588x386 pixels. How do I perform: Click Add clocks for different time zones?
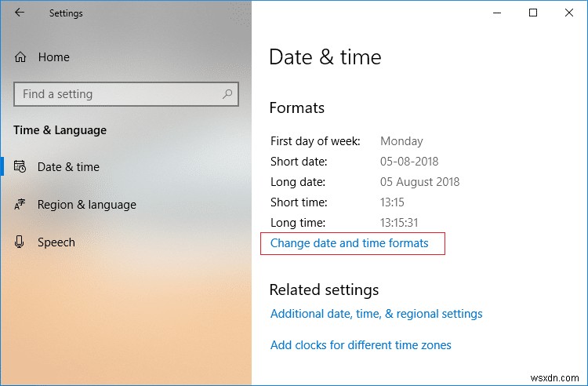pos(361,345)
